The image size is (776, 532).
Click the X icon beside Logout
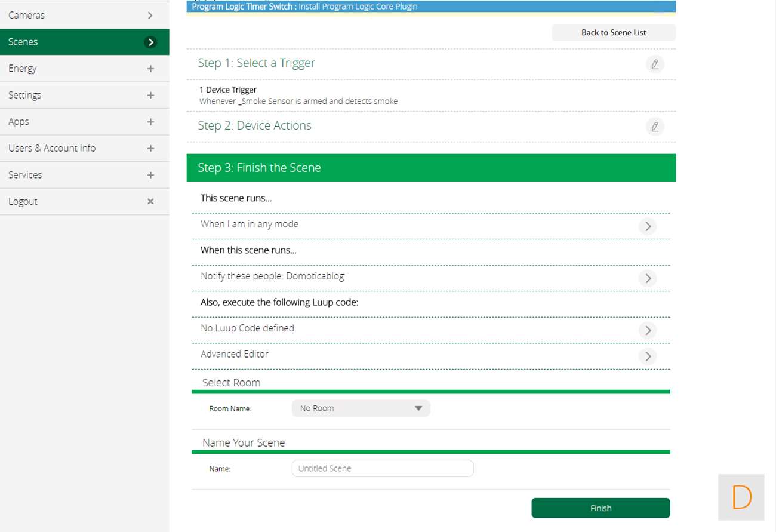point(150,202)
